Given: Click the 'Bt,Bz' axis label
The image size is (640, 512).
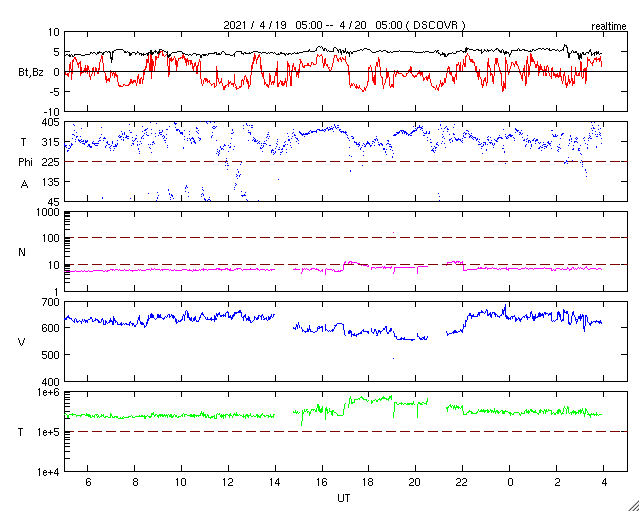Looking at the screenshot, I should pyautogui.click(x=31, y=74).
